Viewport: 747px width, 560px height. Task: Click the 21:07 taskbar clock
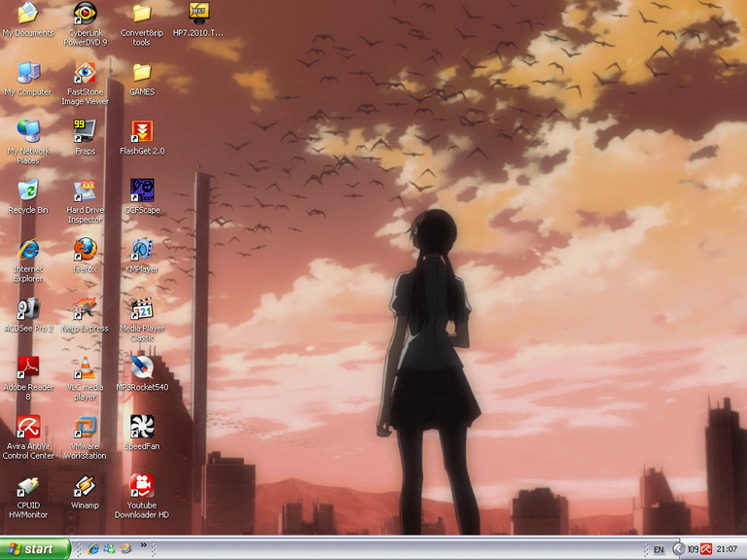click(728, 549)
